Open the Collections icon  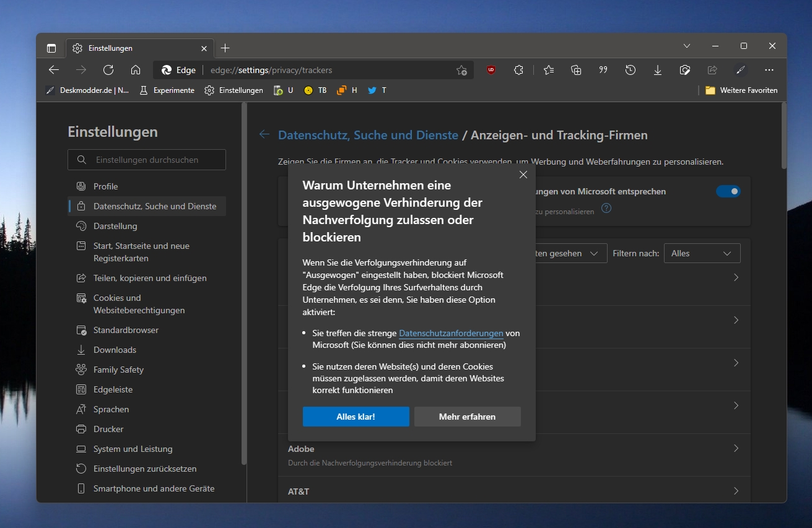(x=576, y=70)
